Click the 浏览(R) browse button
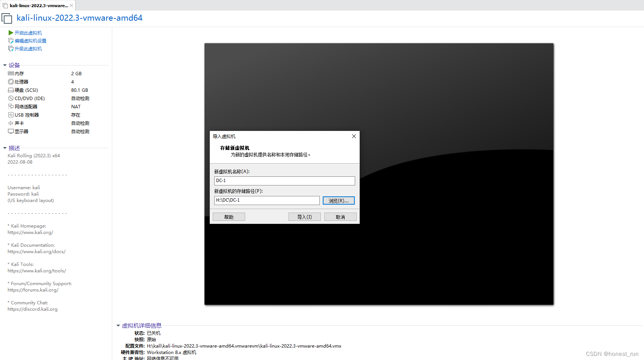The height and width of the screenshot is (360, 644). click(338, 200)
